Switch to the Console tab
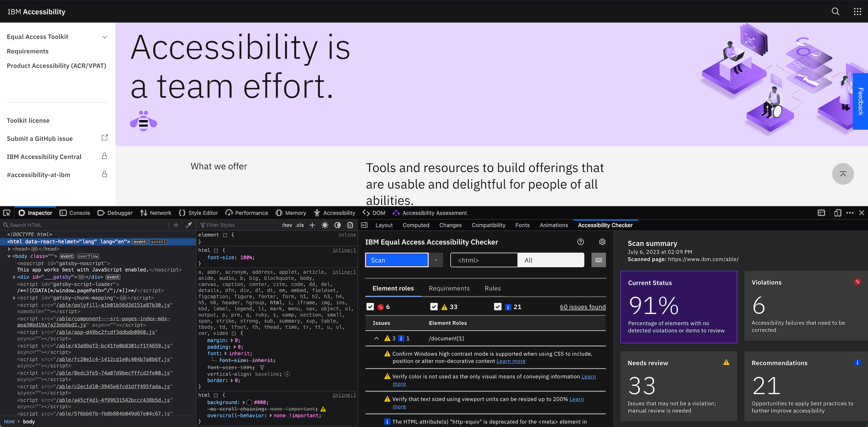Viewport: 868px width, 427px height. [75, 213]
